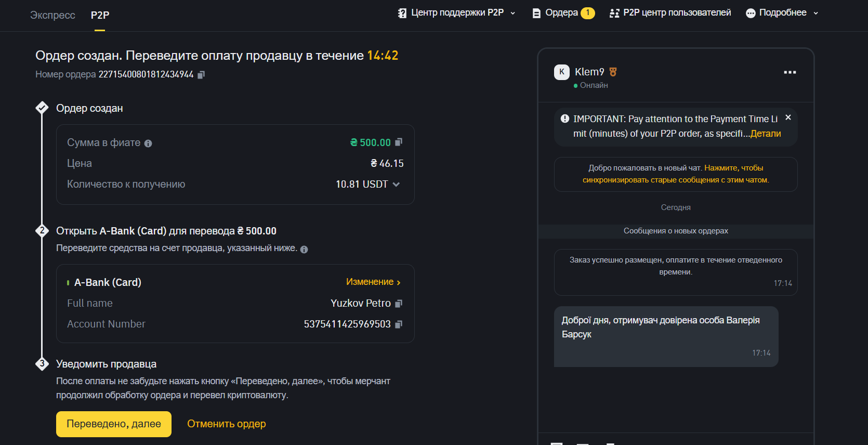Click the countdown timer 14:42
Image resolution: width=868 pixels, height=445 pixels.
(x=383, y=56)
